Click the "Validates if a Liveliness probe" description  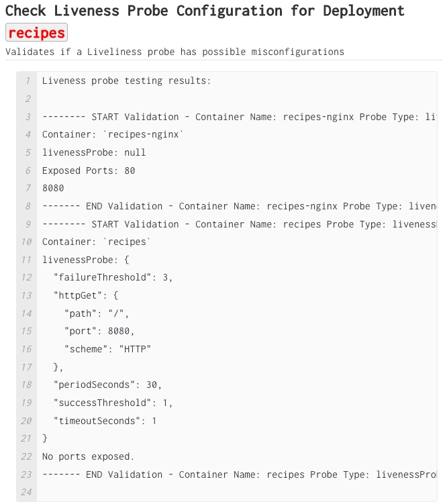coord(175,52)
